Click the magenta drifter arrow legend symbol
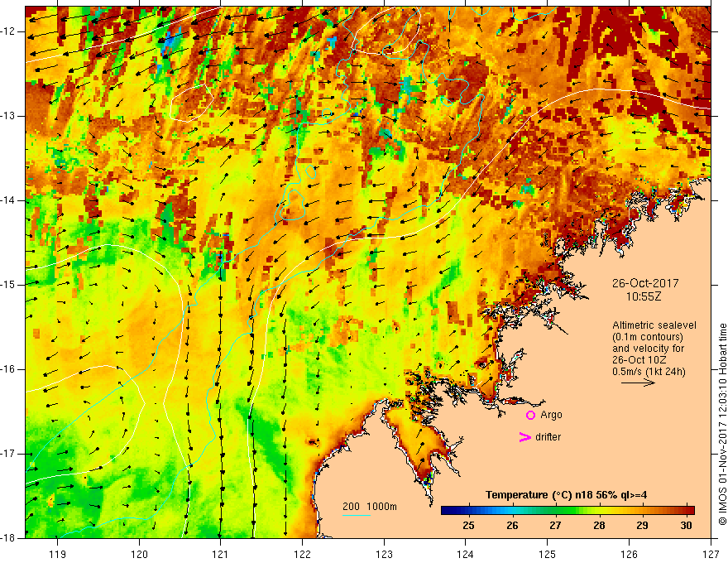The width and height of the screenshot is (728, 563). pyautogui.click(x=524, y=437)
